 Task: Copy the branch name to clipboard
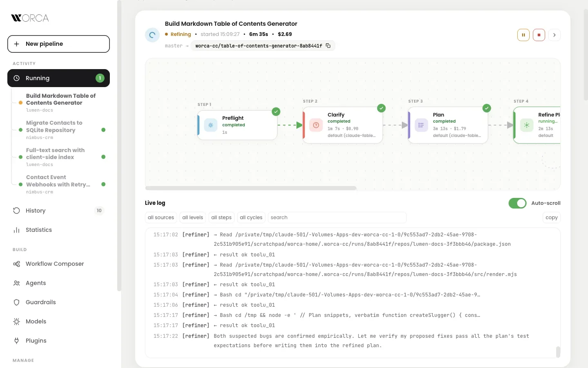328,46
